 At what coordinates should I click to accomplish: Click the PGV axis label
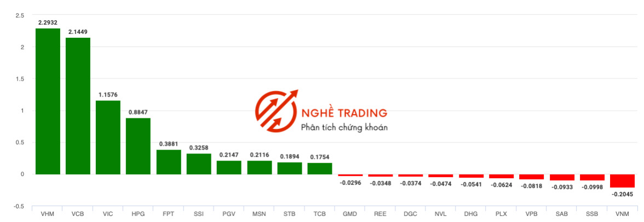[x=229, y=214]
